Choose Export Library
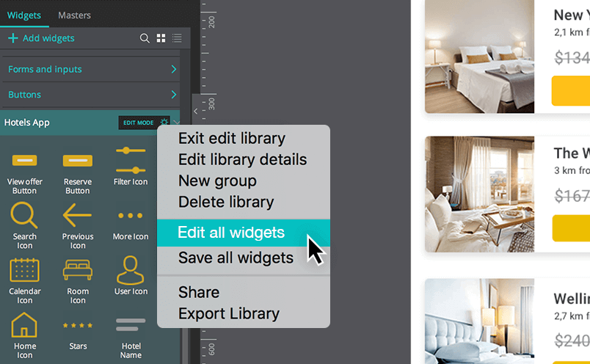The height and width of the screenshot is (364, 590). 229,313
